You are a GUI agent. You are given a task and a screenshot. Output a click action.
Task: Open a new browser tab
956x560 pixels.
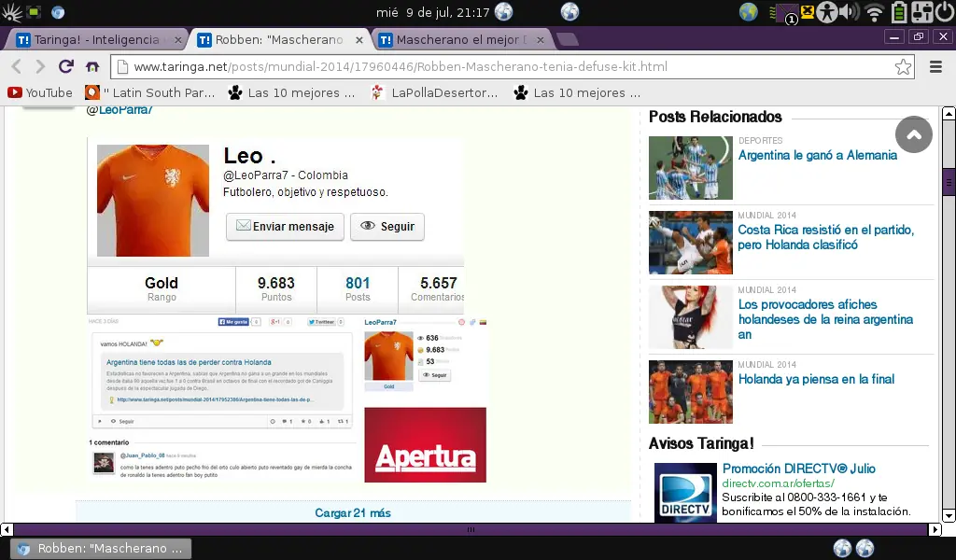[x=568, y=39]
